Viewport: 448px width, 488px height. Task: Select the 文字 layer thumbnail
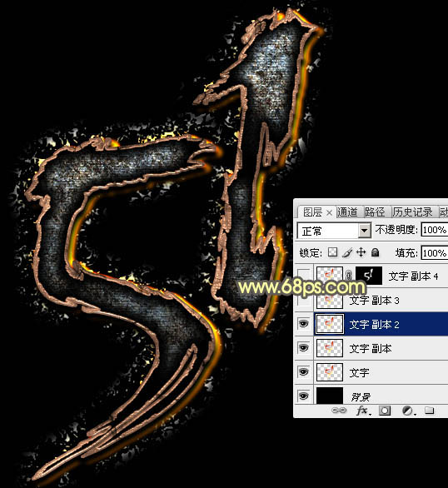(330, 372)
